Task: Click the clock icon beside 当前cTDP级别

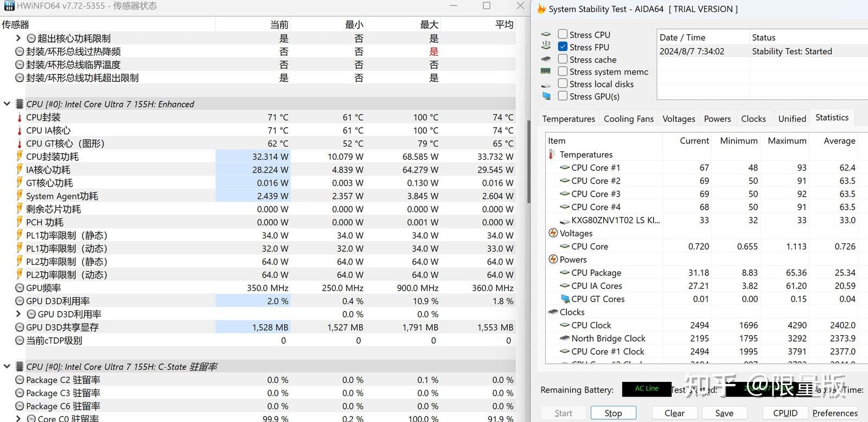Action: click(x=20, y=341)
